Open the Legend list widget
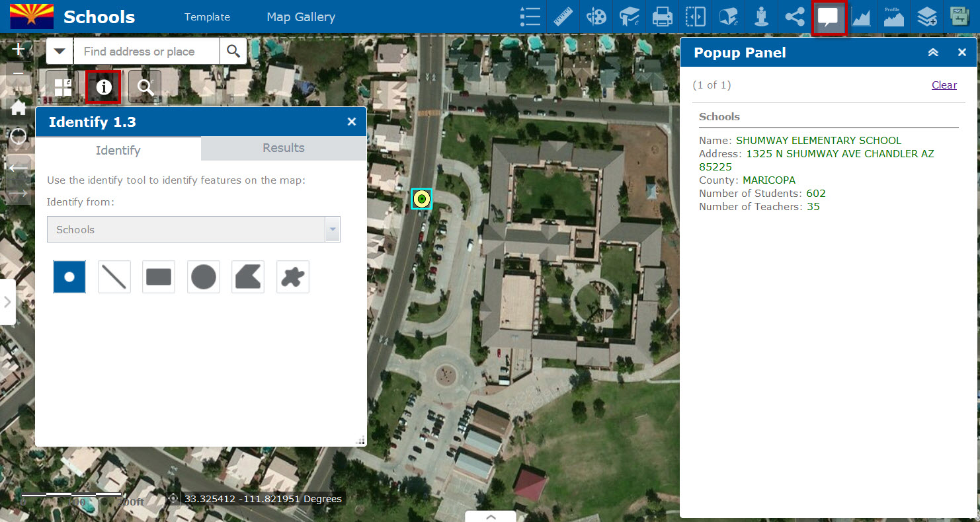Image resolution: width=980 pixels, height=522 pixels. pyautogui.click(x=530, y=16)
